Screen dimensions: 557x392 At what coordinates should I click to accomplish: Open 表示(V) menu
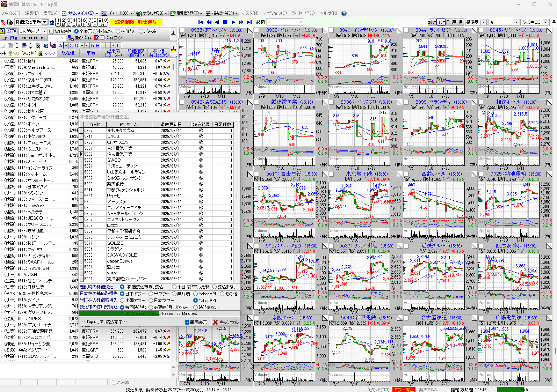(x=50, y=13)
